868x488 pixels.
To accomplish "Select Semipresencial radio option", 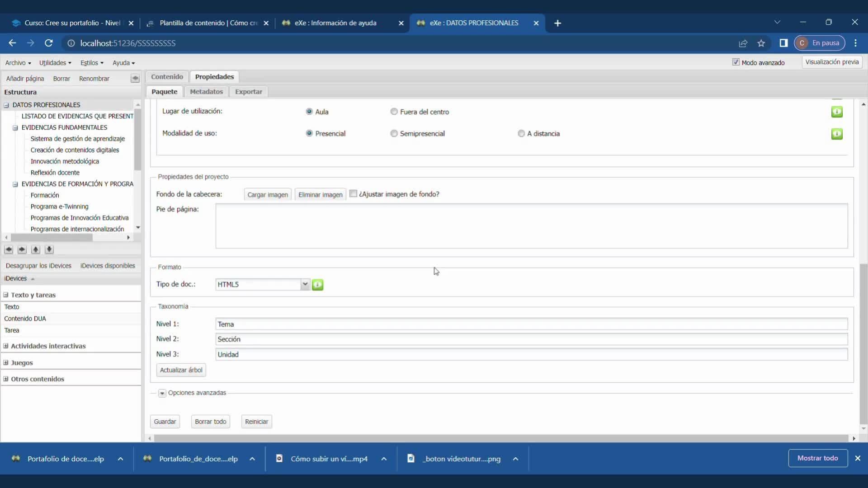I will click(x=394, y=134).
